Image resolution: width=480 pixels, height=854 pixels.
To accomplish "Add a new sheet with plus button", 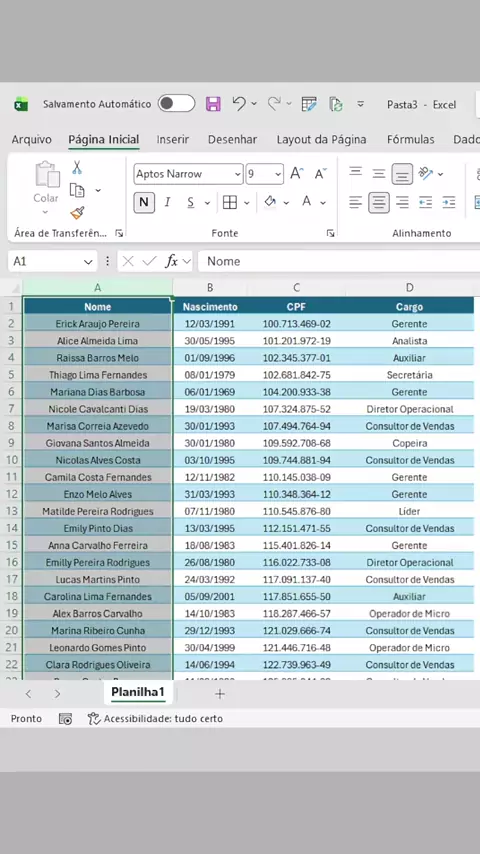I will (x=220, y=694).
